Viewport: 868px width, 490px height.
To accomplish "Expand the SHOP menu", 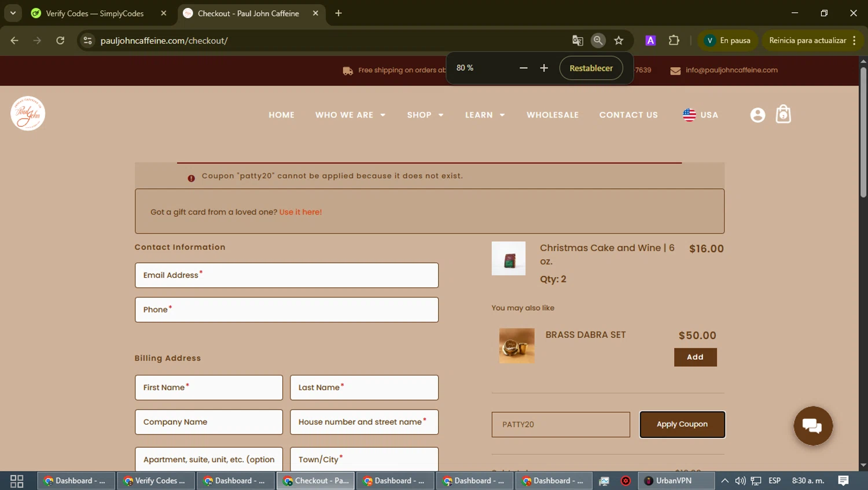I will click(x=425, y=115).
